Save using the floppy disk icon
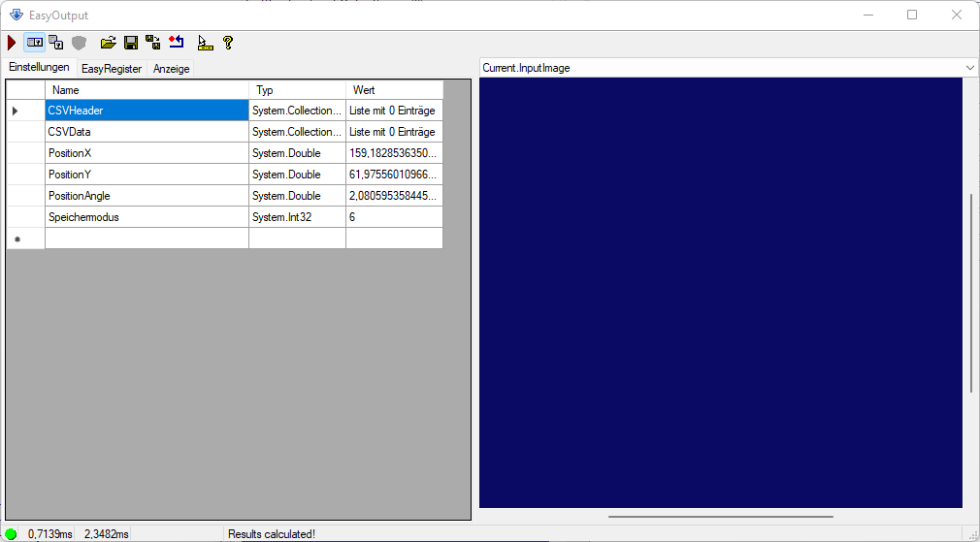Image resolution: width=980 pixels, height=542 pixels. [x=131, y=43]
